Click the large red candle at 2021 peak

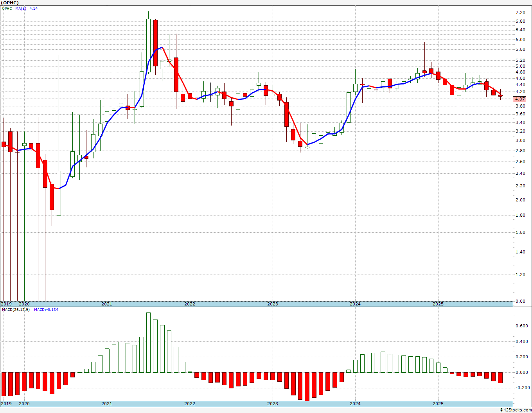(155, 43)
